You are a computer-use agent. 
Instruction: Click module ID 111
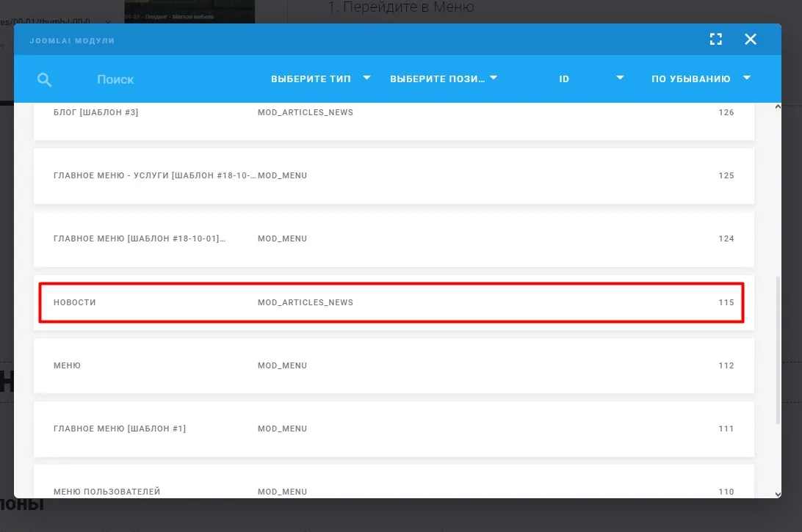click(x=726, y=429)
